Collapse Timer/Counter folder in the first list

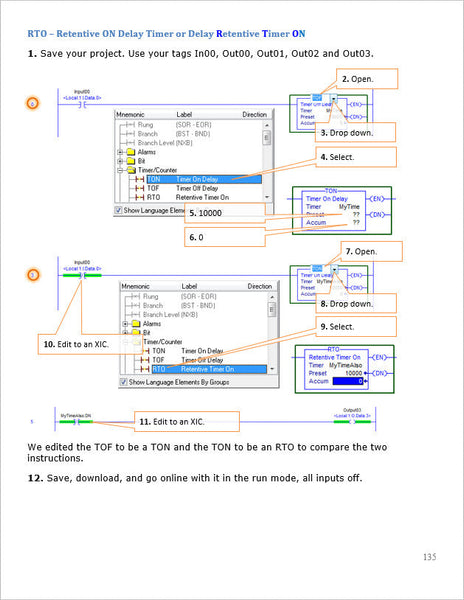(120, 170)
